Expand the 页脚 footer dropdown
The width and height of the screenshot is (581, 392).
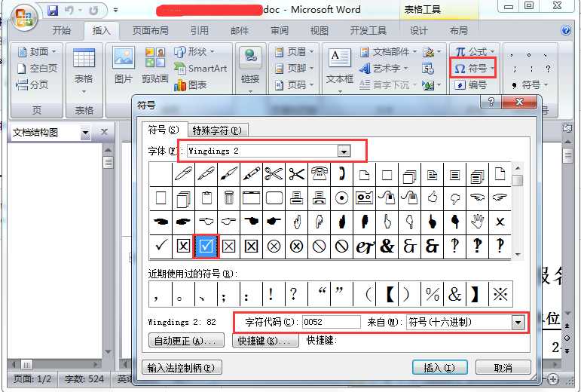(x=311, y=68)
